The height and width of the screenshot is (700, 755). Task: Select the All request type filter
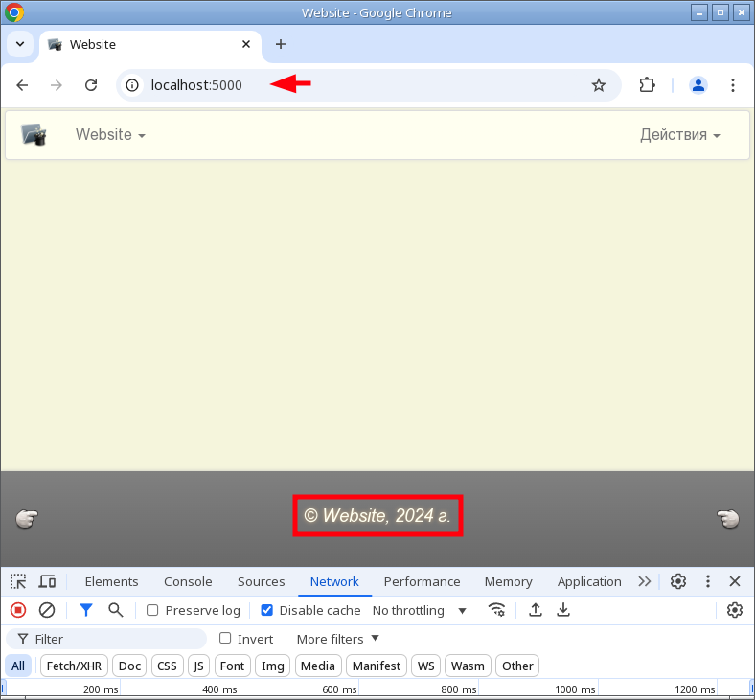coord(18,666)
